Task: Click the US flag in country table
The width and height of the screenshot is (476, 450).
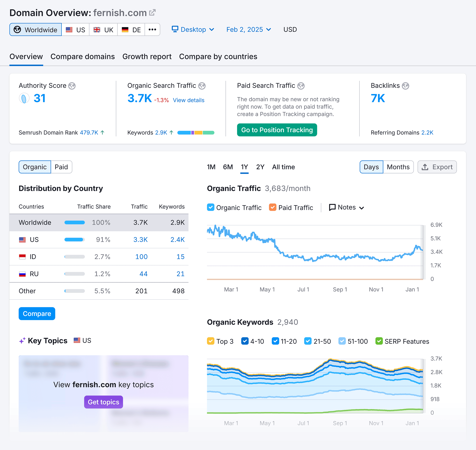Action: [22, 240]
